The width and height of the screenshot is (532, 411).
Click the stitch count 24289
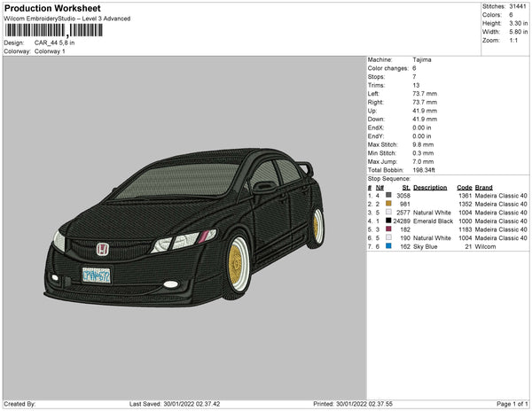click(x=402, y=221)
